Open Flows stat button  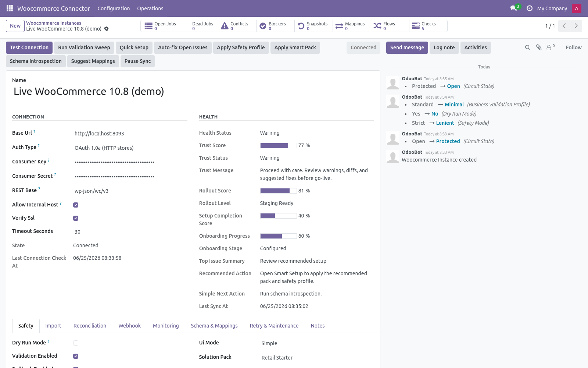coord(390,26)
